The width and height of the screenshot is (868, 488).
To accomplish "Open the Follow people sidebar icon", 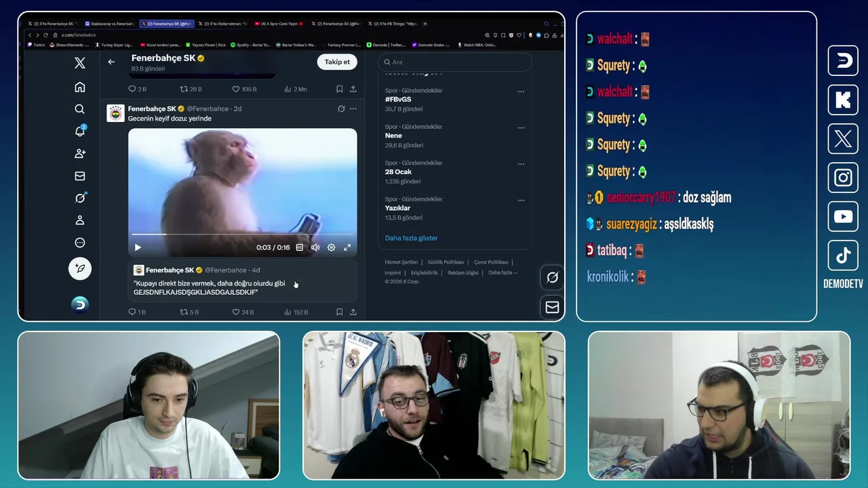I will (80, 154).
